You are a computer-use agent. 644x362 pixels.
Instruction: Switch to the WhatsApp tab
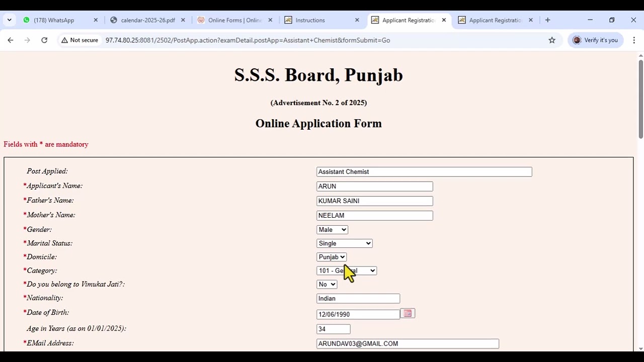click(60, 20)
